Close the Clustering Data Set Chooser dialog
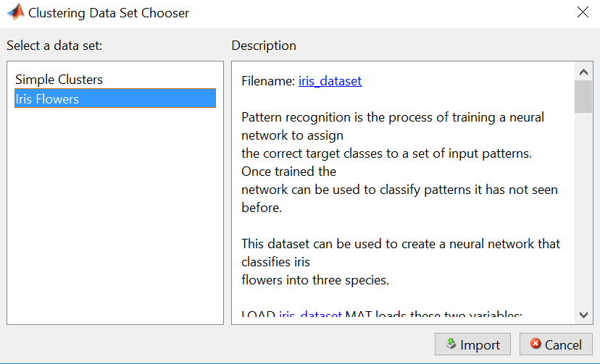Viewport: 600px width, 364px height. (x=582, y=12)
